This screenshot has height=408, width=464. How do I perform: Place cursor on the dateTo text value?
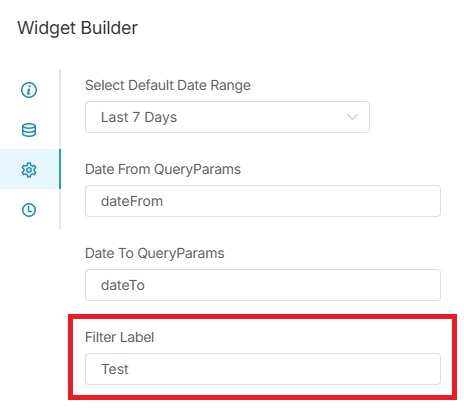tap(123, 285)
